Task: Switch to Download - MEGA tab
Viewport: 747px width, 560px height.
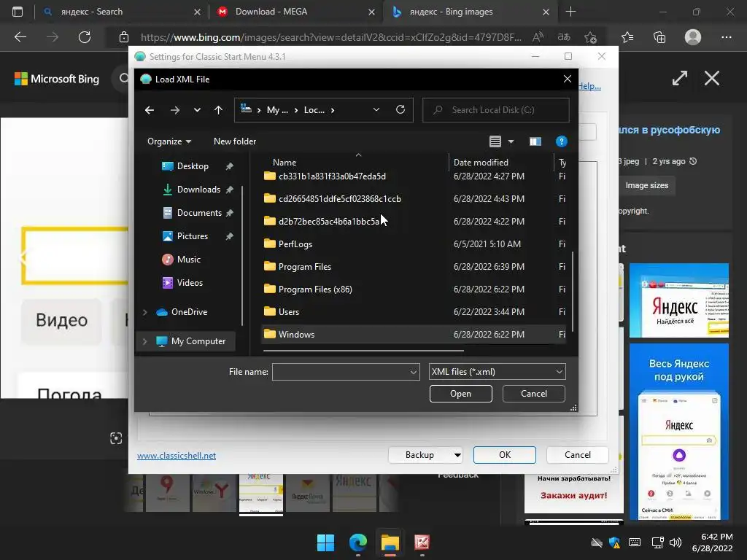Action: pos(295,12)
